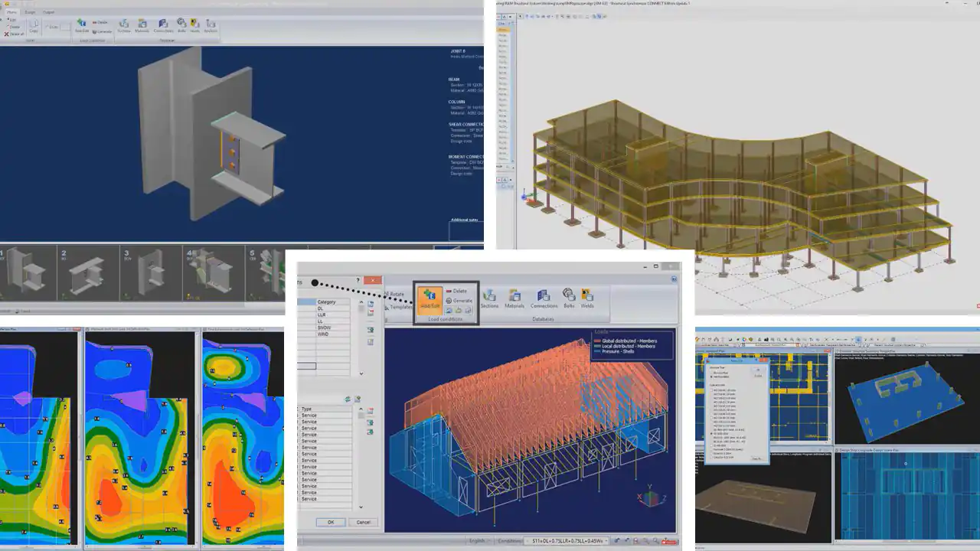
Task: Click the Anchors icon in top-left ribbon
Action: (x=211, y=26)
